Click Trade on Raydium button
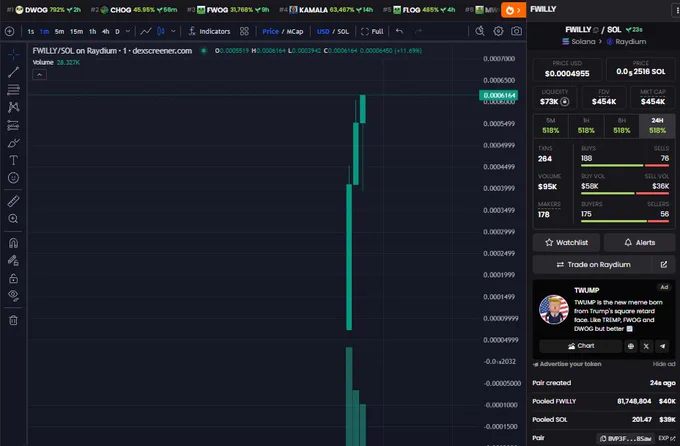This screenshot has width=680, height=446. [x=593, y=265]
